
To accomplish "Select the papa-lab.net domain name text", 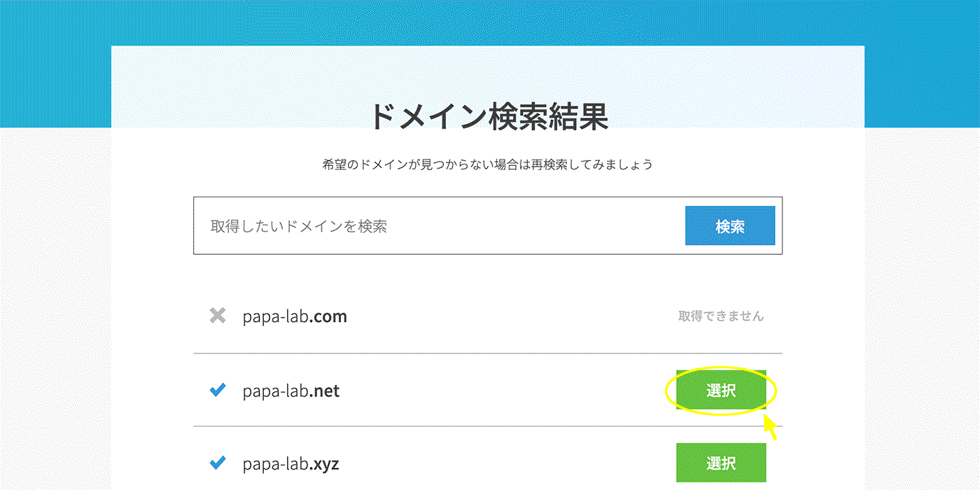I will [290, 391].
